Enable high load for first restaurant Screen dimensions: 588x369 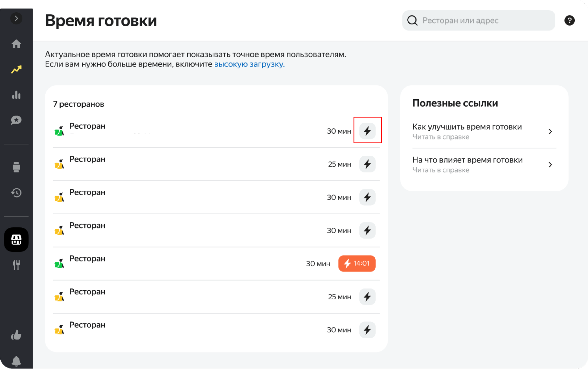(x=367, y=131)
